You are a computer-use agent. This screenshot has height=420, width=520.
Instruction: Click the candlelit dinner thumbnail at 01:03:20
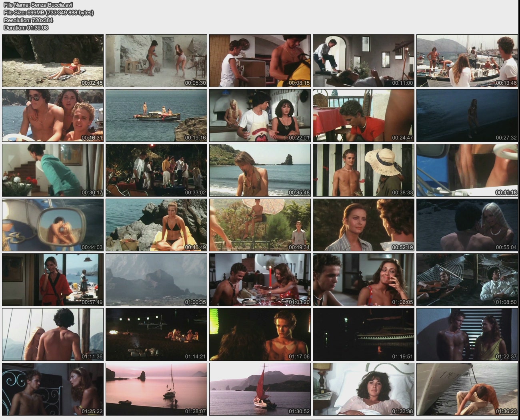coord(260,280)
